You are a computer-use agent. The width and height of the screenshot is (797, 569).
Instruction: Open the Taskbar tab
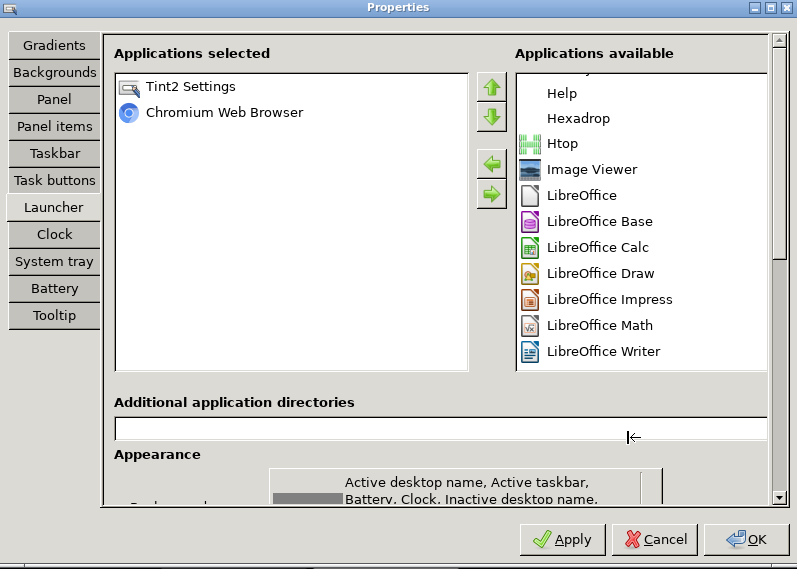click(x=54, y=153)
